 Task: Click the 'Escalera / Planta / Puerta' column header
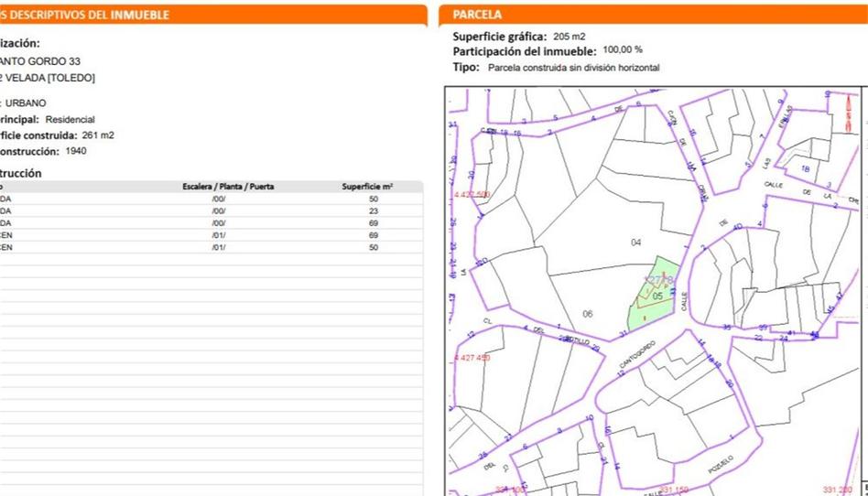228,187
